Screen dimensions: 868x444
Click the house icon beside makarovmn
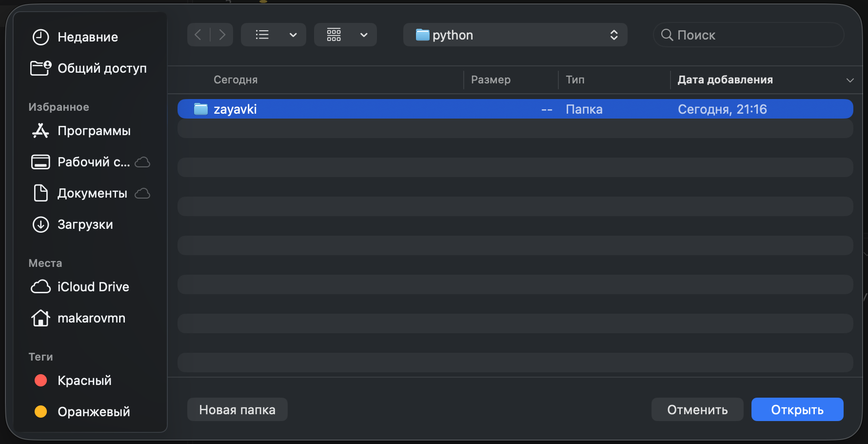[40, 318]
